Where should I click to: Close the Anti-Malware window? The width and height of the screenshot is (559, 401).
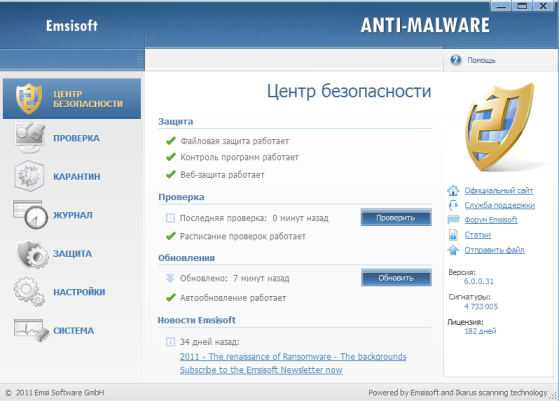coord(543,6)
